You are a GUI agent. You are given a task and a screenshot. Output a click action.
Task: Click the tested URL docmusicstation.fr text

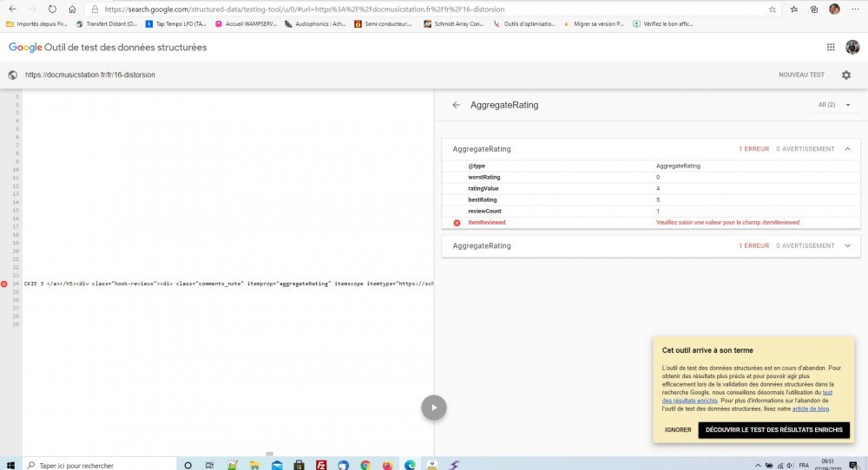89,75
